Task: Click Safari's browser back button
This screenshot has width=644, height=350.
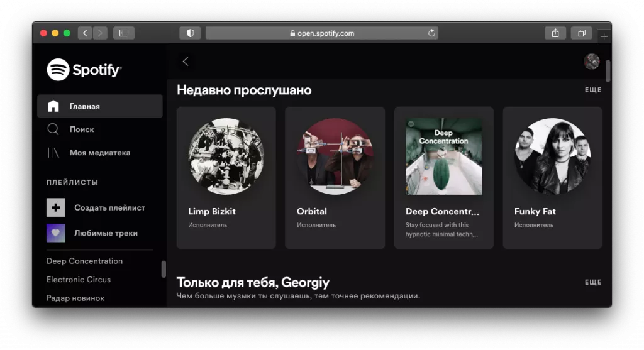Action: [x=85, y=33]
